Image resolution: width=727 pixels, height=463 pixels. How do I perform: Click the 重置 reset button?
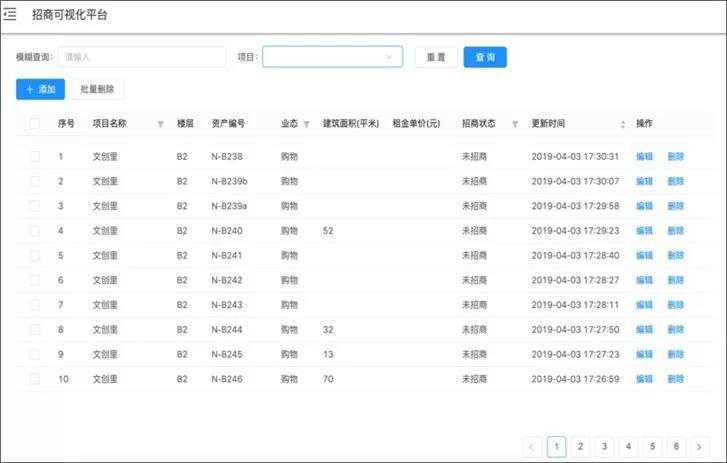click(436, 57)
